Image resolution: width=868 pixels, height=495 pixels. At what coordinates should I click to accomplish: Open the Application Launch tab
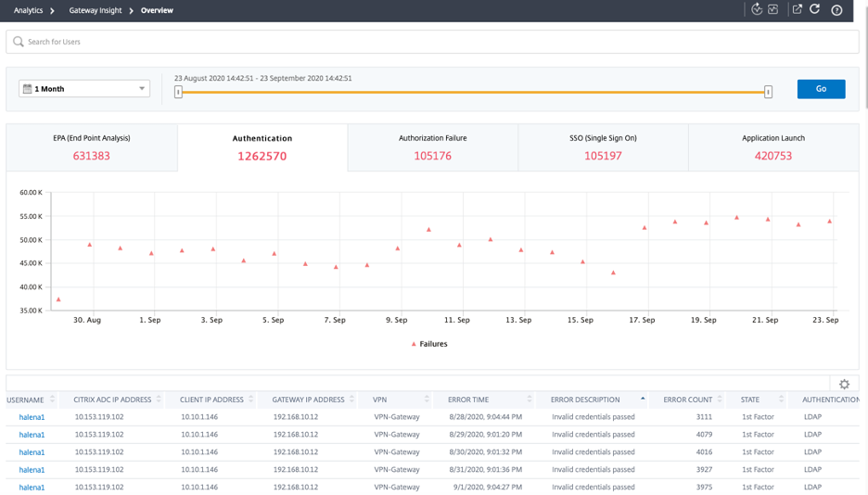[x=772, y=147]
